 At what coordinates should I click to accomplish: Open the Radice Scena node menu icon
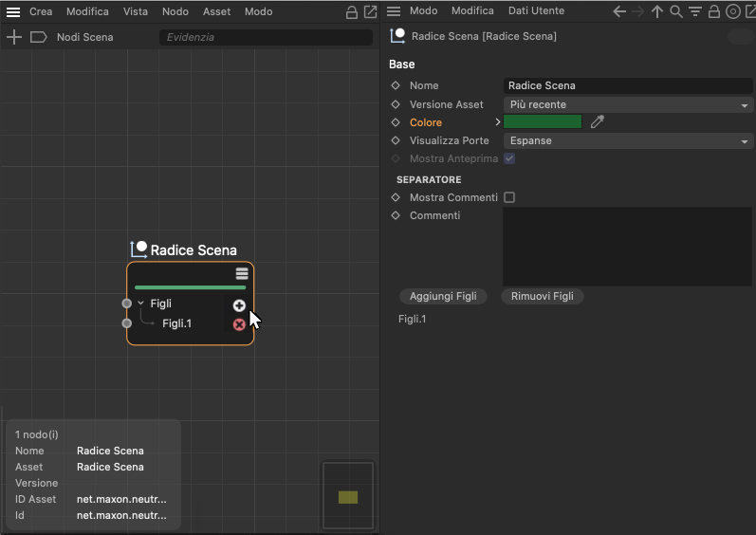[242, 274]
